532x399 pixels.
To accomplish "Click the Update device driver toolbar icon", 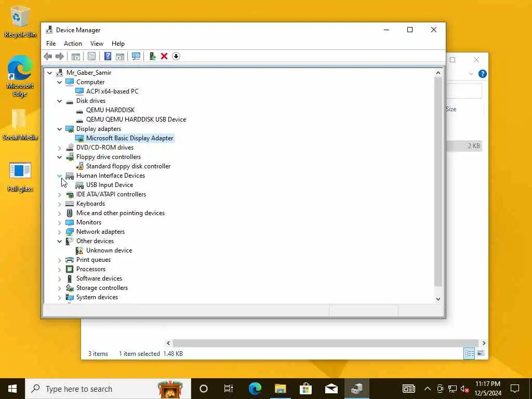I will (152, 56).
